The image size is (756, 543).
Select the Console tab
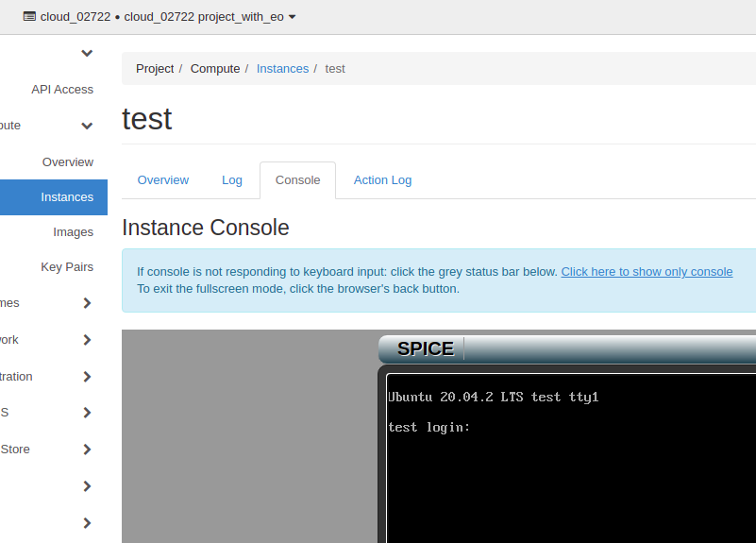[x=297, y=180]
